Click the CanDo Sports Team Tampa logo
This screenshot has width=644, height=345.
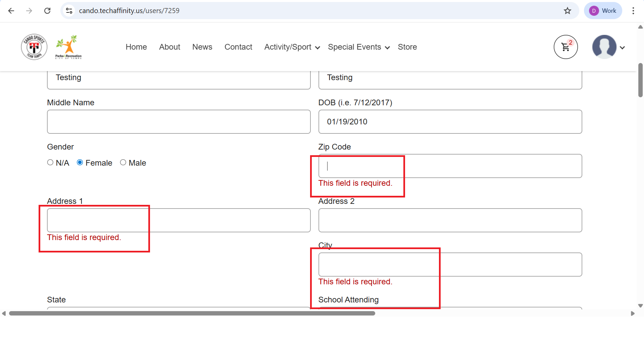tap(34, 47)
